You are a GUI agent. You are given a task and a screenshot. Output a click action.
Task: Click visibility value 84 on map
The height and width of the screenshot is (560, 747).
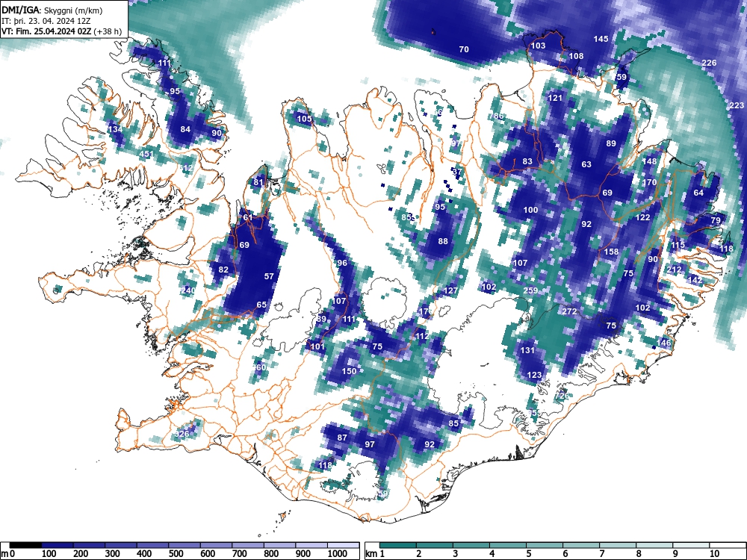click(185, 129)
